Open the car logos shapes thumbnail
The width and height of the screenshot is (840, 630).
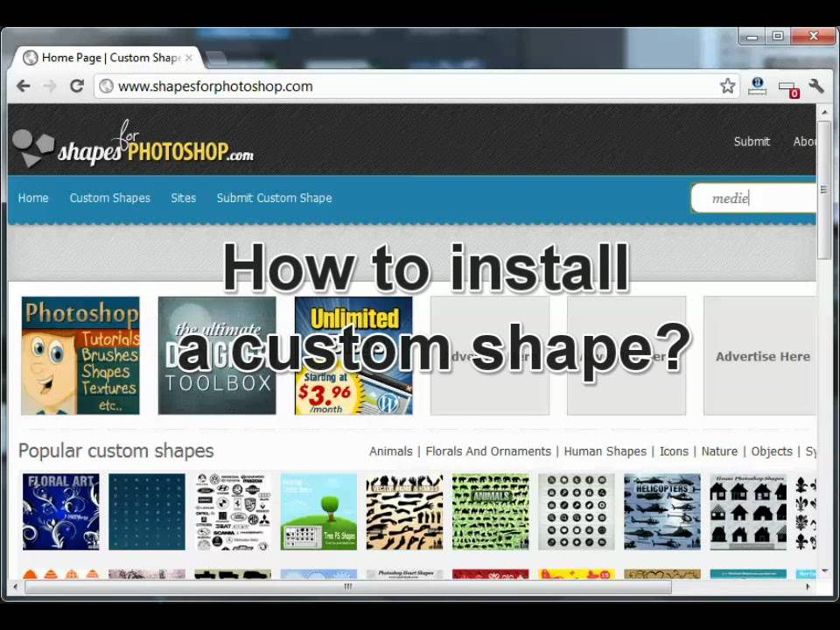tap(233, 512)
